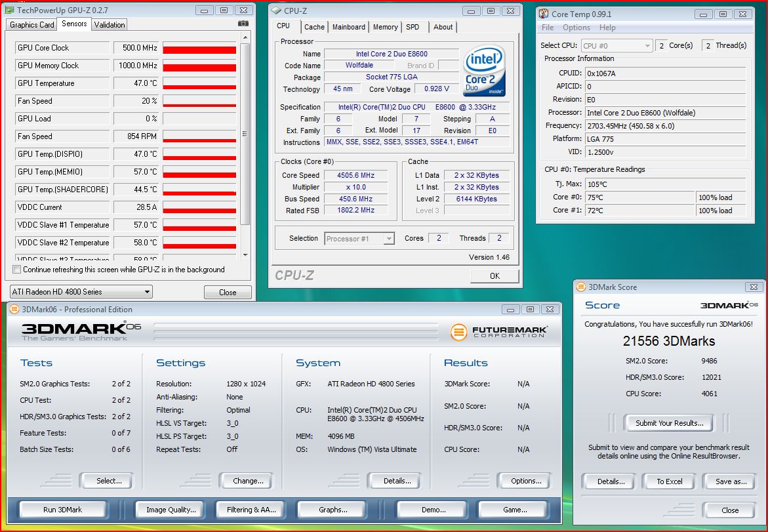Click the GPU-Z sensors vertical scrollbar thumb

coord(245,134)
